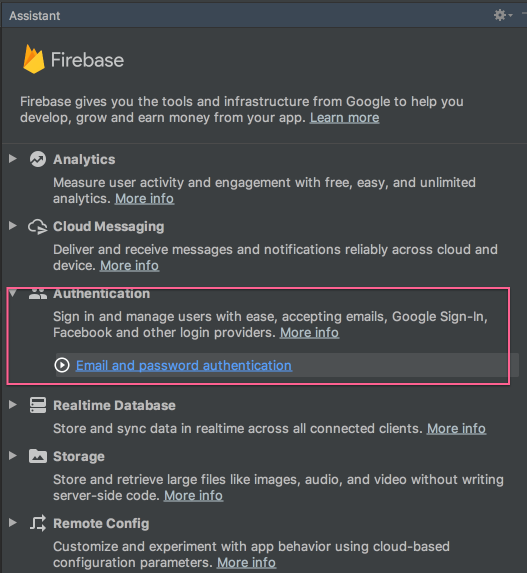Open More info link for Analytics
This screenshot has height=573, width=527.
pos(144,198)
